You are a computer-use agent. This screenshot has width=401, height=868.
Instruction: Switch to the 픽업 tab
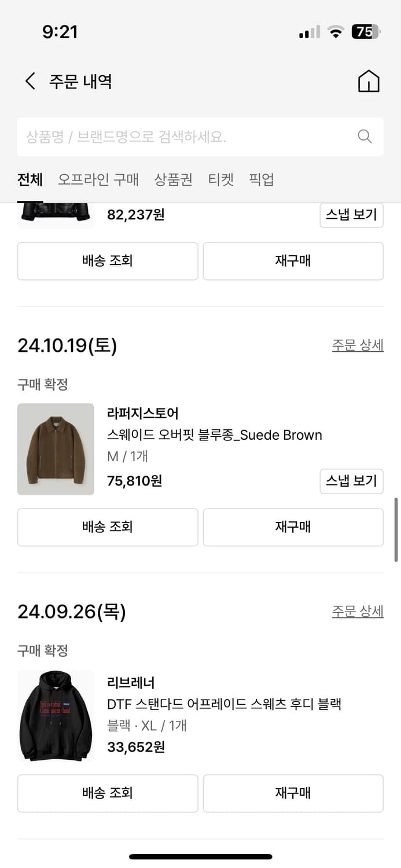pos(262,179)
